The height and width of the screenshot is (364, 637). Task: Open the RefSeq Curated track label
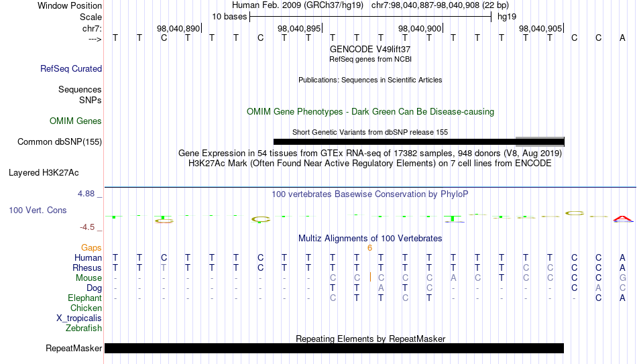70,68
